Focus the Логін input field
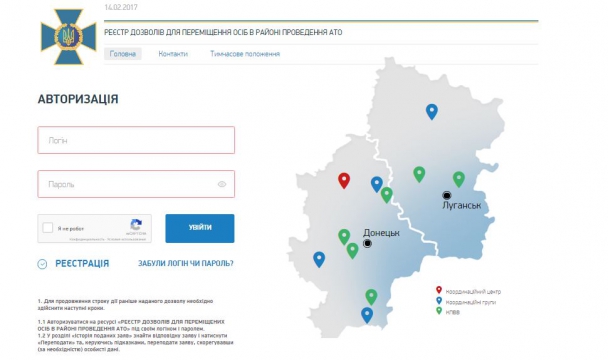608x360 pixels. 136,140
